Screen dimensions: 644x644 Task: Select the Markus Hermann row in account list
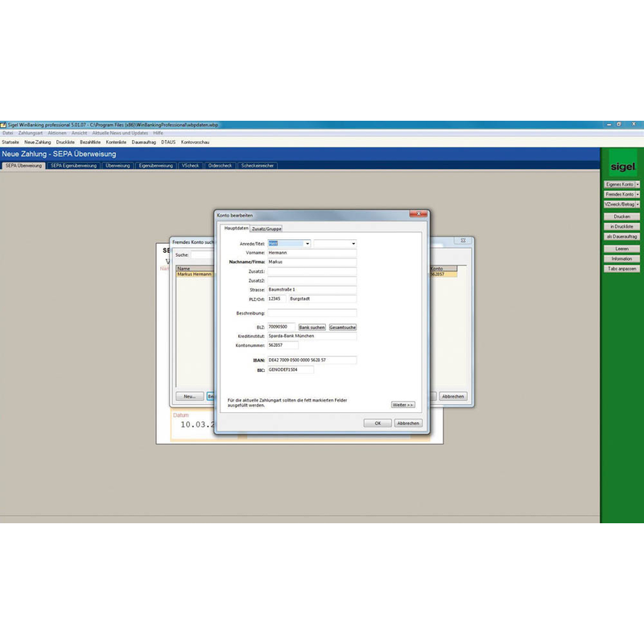pos(195,274)
